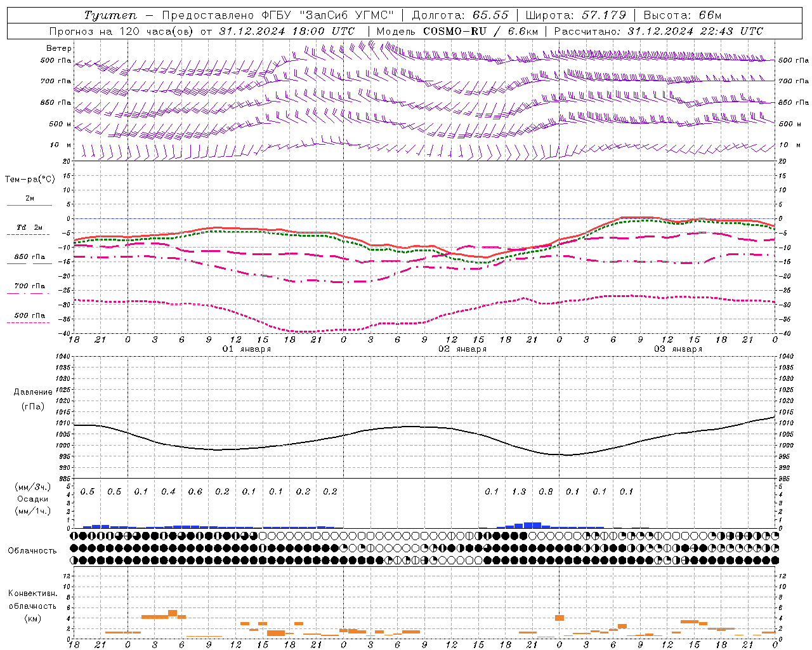Click the "Ветер" wind panel label

click(58, 48)
